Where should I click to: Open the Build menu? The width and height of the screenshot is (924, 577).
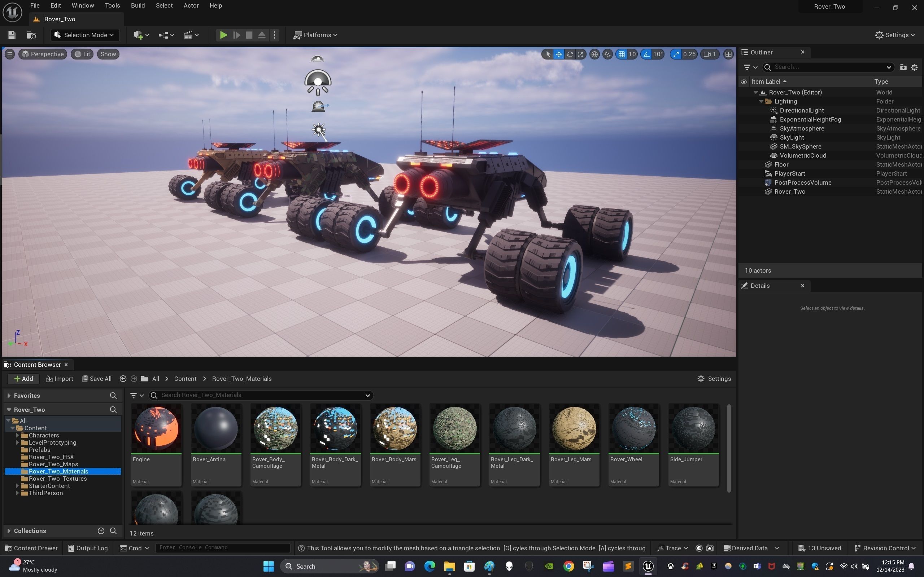(x=138, y=5)
